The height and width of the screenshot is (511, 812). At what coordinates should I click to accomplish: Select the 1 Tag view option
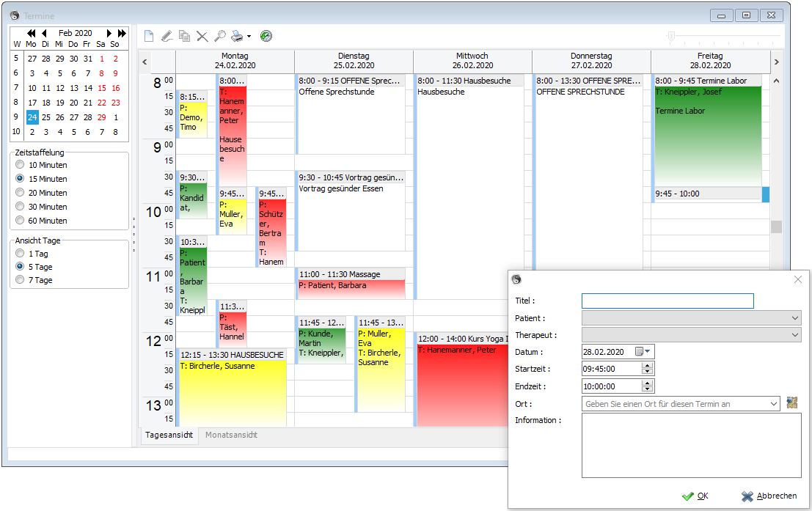click(x=20, y=253)
